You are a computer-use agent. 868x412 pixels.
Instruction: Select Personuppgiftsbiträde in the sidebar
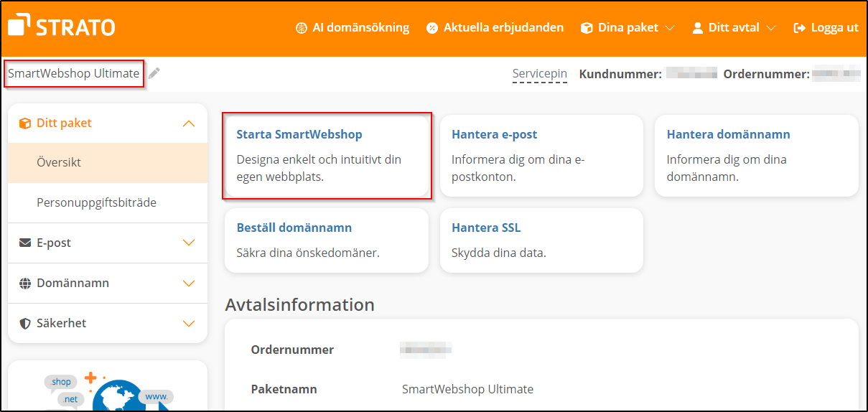108,203
